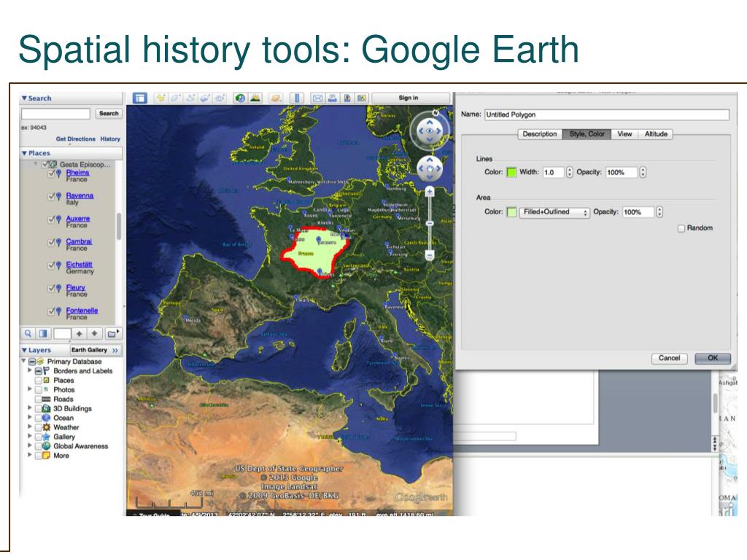The image size is (747, 560).
Task: Show historical imagery clock icon
Action: [x=241, y=98]
